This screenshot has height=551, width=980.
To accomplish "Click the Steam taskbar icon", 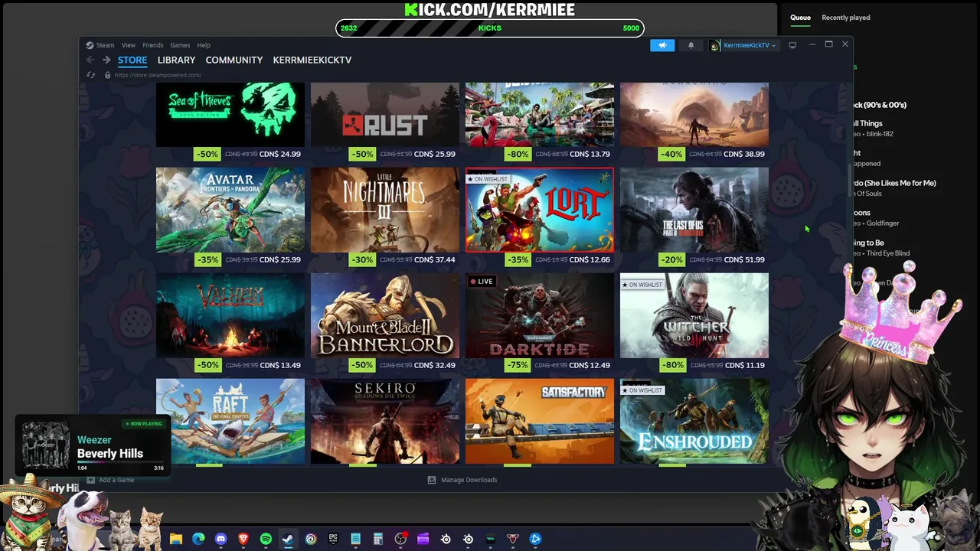I will 288,539.
